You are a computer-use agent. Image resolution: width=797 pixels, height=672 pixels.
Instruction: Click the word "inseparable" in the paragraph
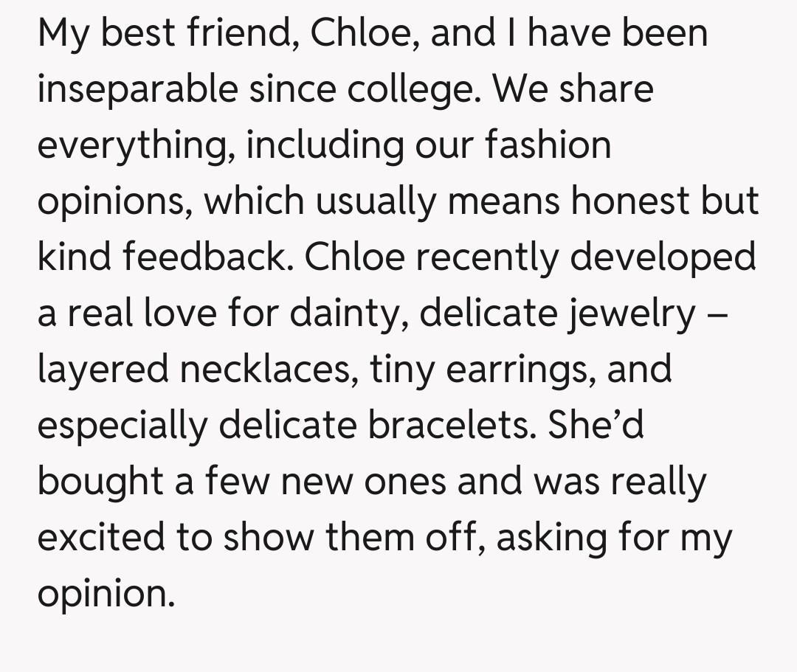(137, 89)
